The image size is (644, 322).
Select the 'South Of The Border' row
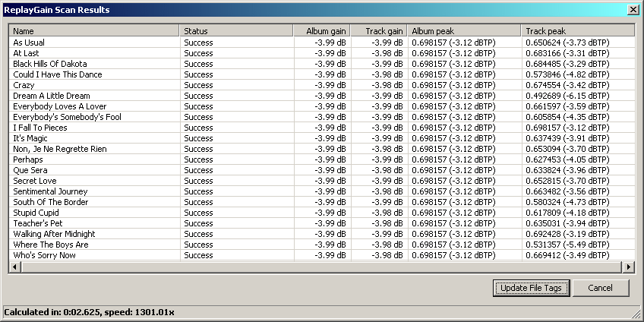tap(321, 202)
